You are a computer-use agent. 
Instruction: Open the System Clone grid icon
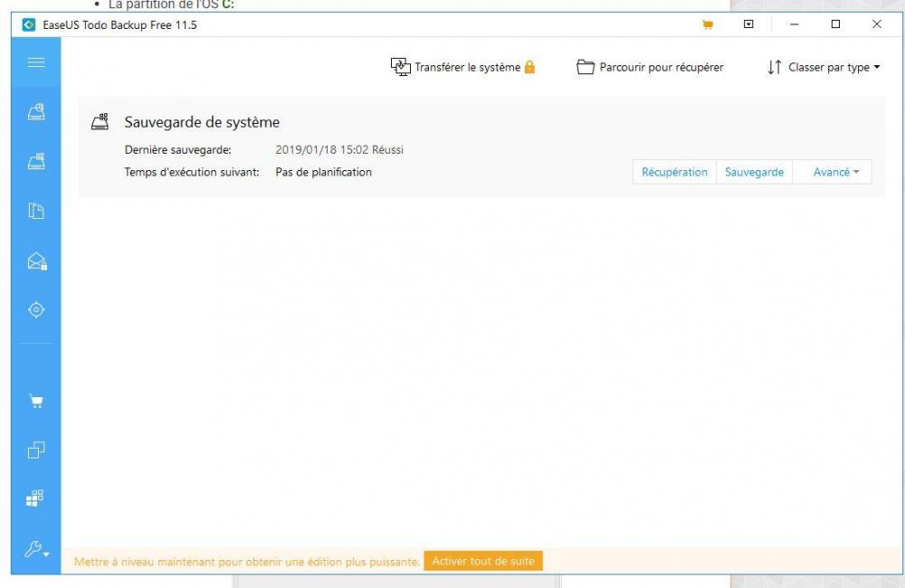(34, 498)
